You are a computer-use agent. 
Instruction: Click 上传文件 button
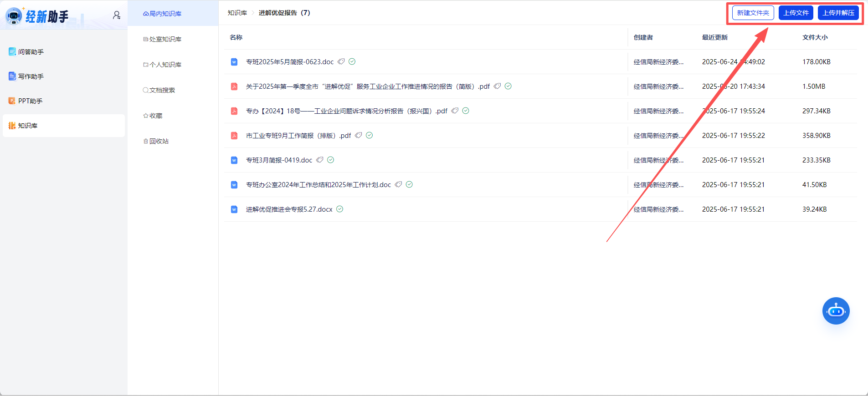coord(796,13)
